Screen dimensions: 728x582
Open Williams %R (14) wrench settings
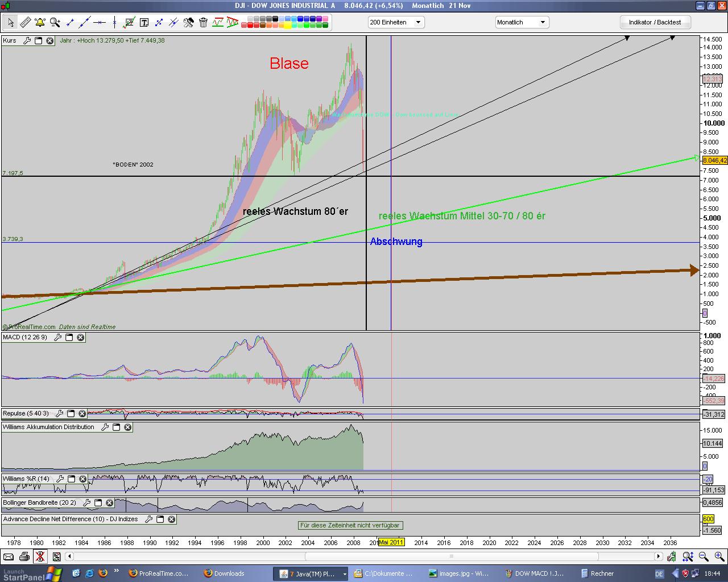(x=60, y=479)
